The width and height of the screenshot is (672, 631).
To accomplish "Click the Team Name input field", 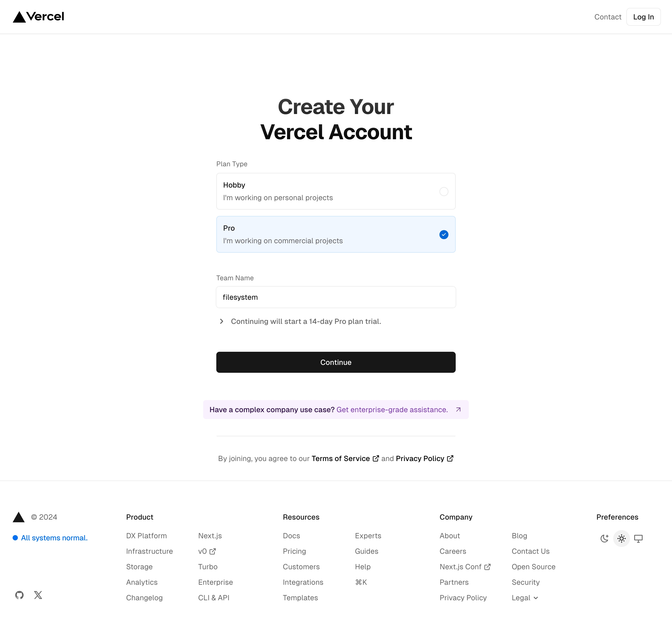I will pos(336,297).
